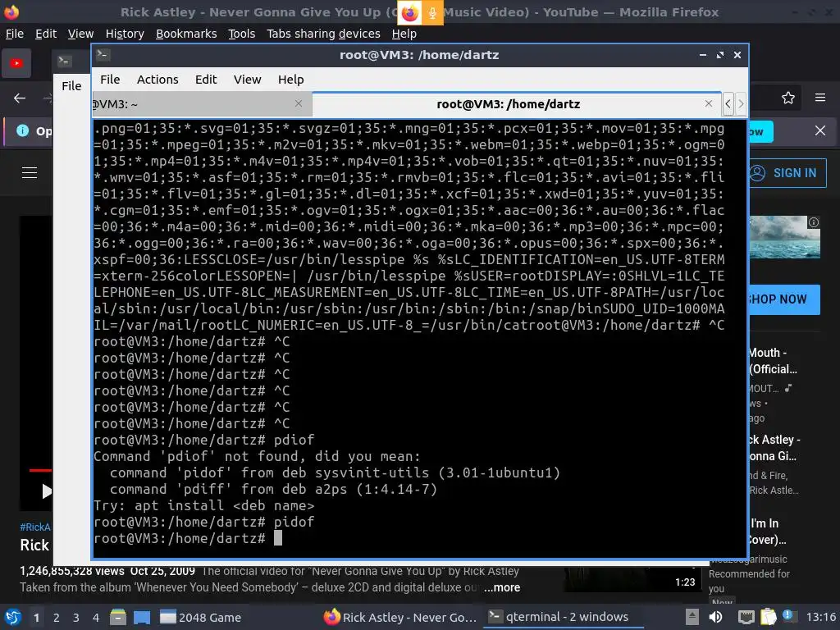Viewport: 840px width, 630px height.
Task: Open the QTerminal Actions menu
Action: point(157,80)
